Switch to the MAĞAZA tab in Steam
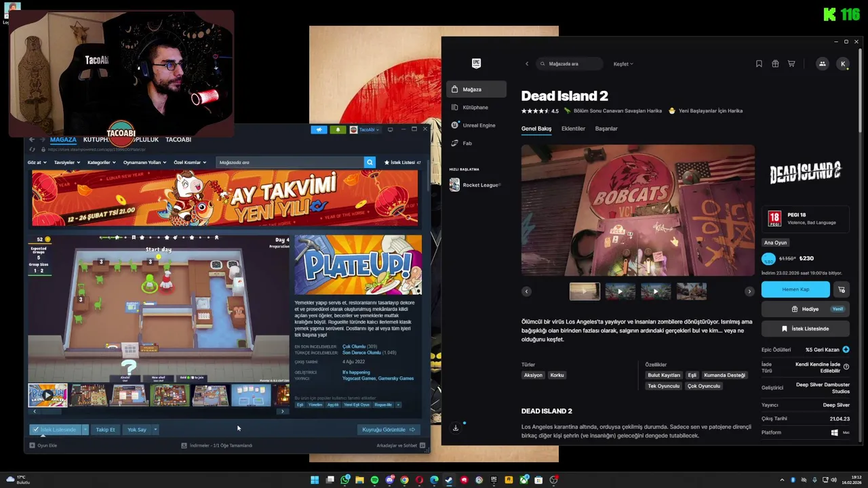The image size is (868, 488). pos(63,140)
